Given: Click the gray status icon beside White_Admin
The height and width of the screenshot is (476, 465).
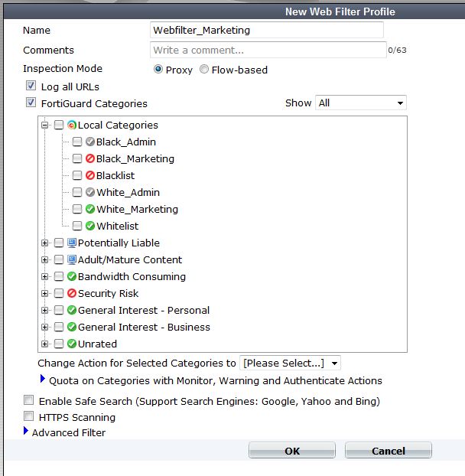Looking at the screenshot, I should pyautogui.click(x=90, y=192).
